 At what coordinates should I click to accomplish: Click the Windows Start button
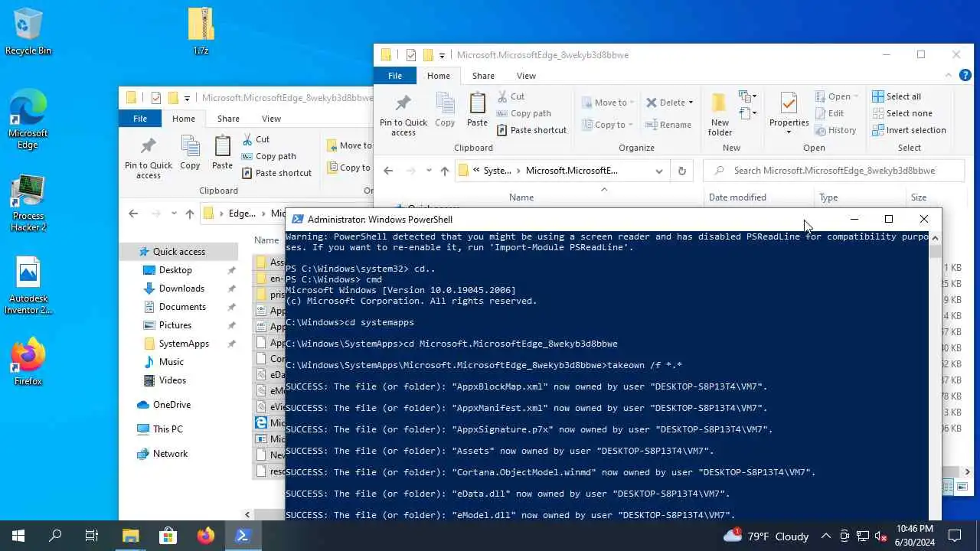(18, 536)
